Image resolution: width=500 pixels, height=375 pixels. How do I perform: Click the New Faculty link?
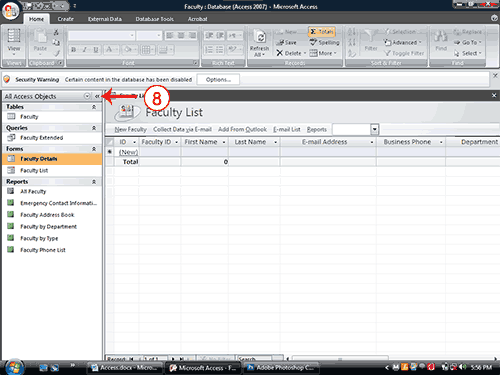point(130,129)
